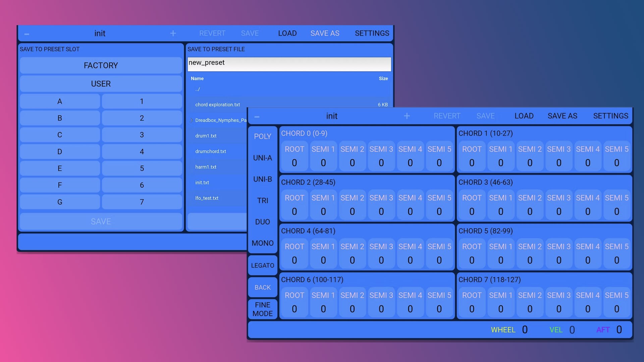644x362 pixels.
Task: Click the minus icon in the back window header
Action: click(27, 34)
